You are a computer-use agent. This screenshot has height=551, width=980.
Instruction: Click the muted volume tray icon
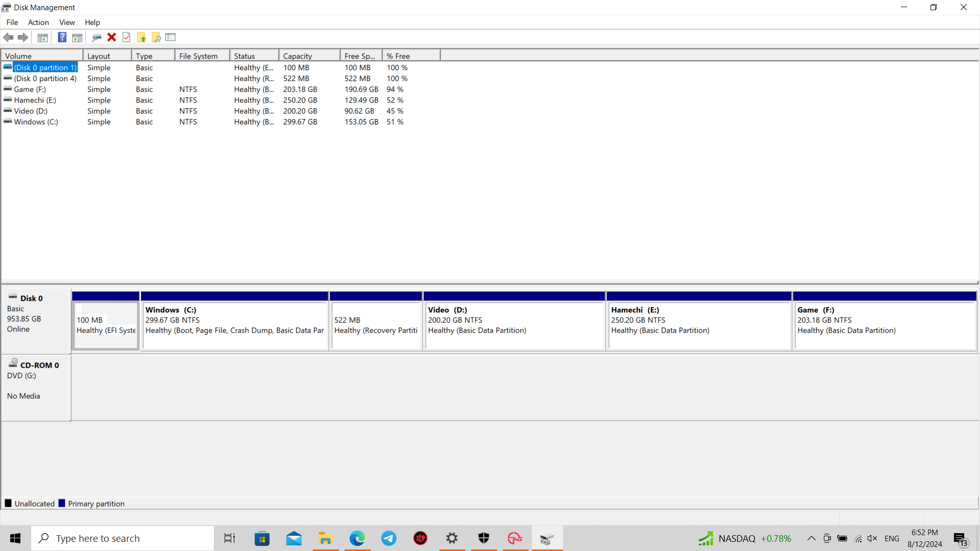pos(872,538)
